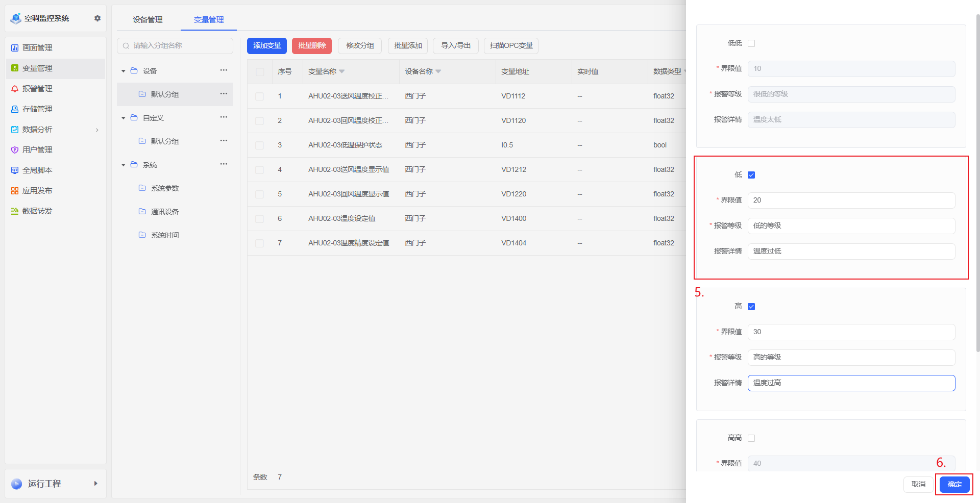Collapse the 设备 tree group

[x=123, y=71]
